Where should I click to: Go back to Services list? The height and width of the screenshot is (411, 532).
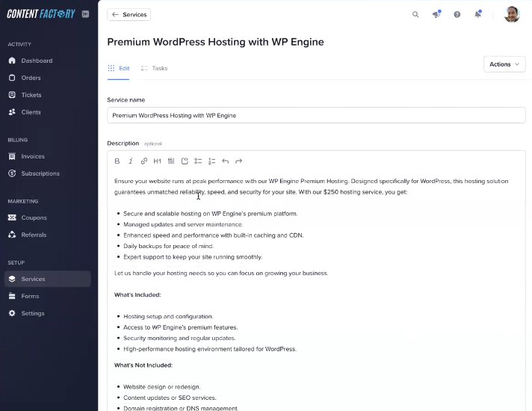pos(129,14)
